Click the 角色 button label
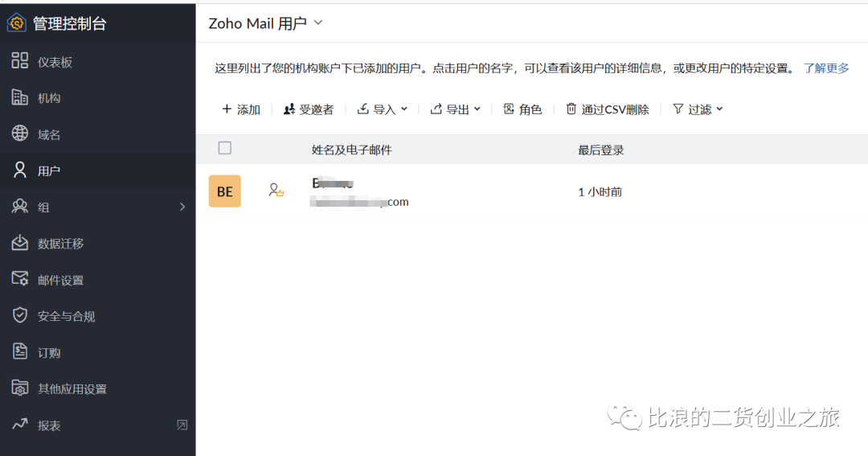 530,109
